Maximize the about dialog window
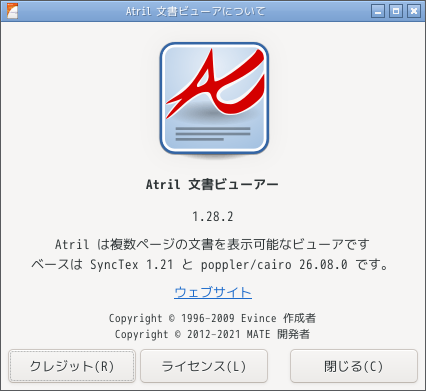Viewport: 426px width, 391px height. coord(396,11)
